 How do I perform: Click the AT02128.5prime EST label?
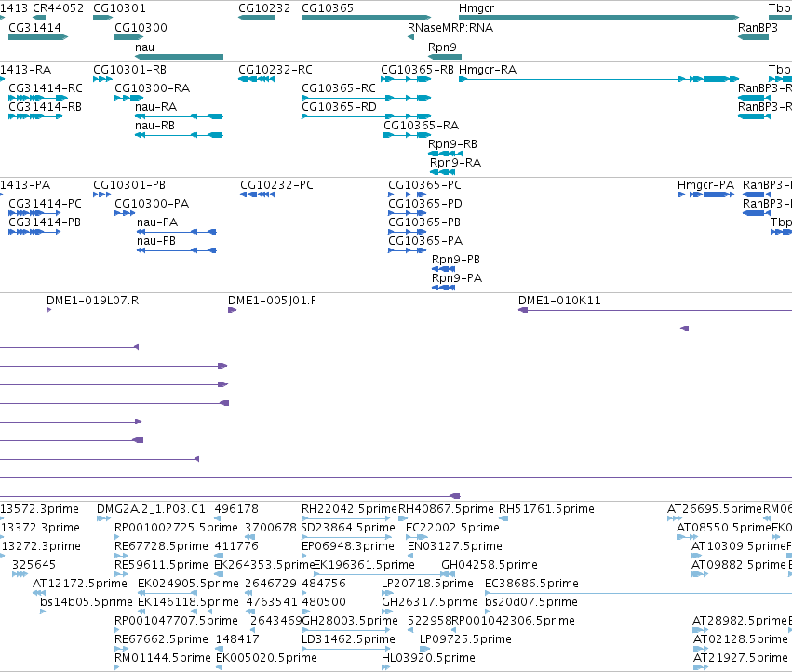point(741,639)
